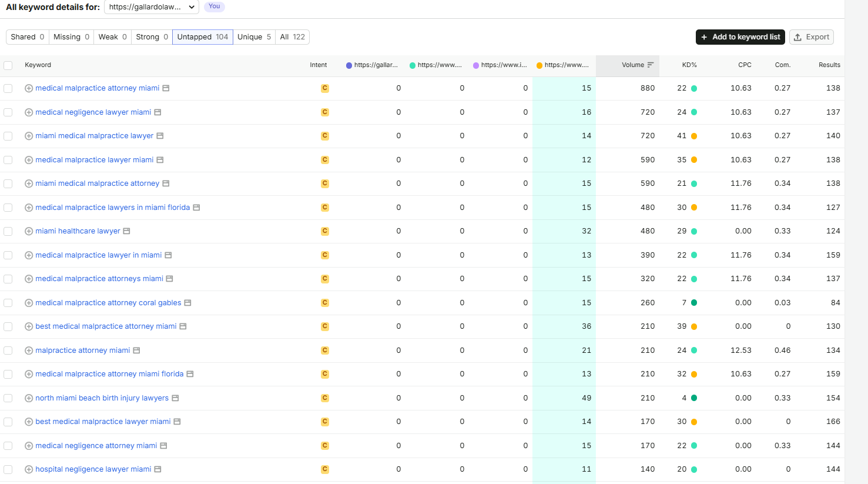Screen dimensions: 868x484
Task: Click plus icon beside 'miami medical malpractice attorney'
Action: 29,183
